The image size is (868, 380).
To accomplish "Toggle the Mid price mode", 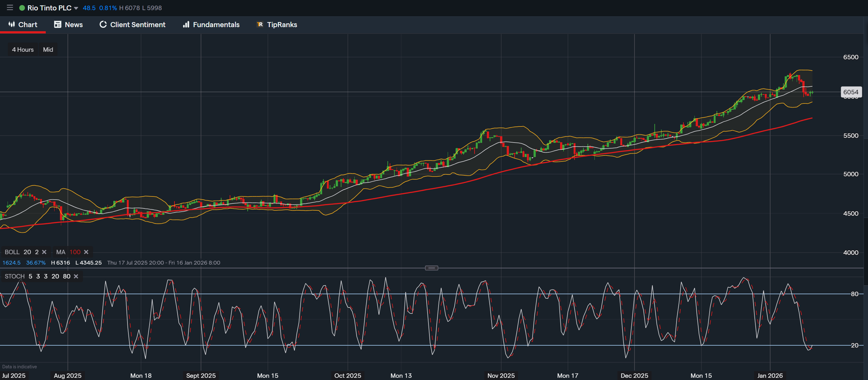I will [x=48, y=49].
